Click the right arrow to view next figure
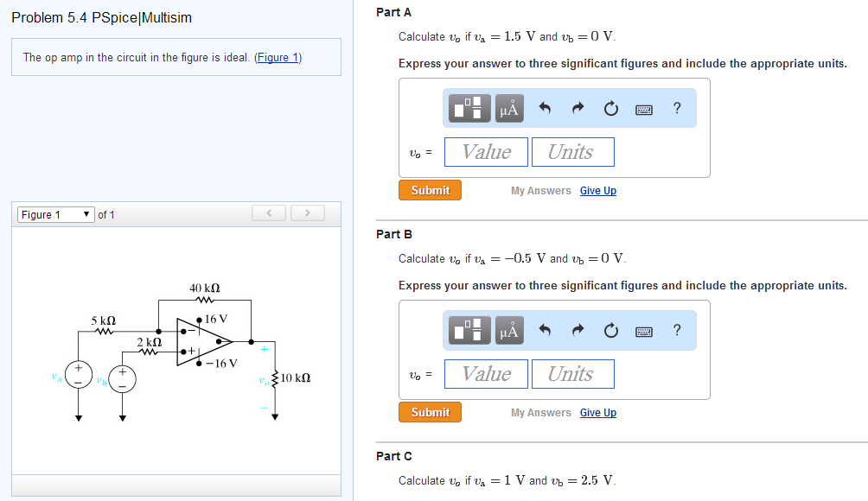 [x=307, y=212]
